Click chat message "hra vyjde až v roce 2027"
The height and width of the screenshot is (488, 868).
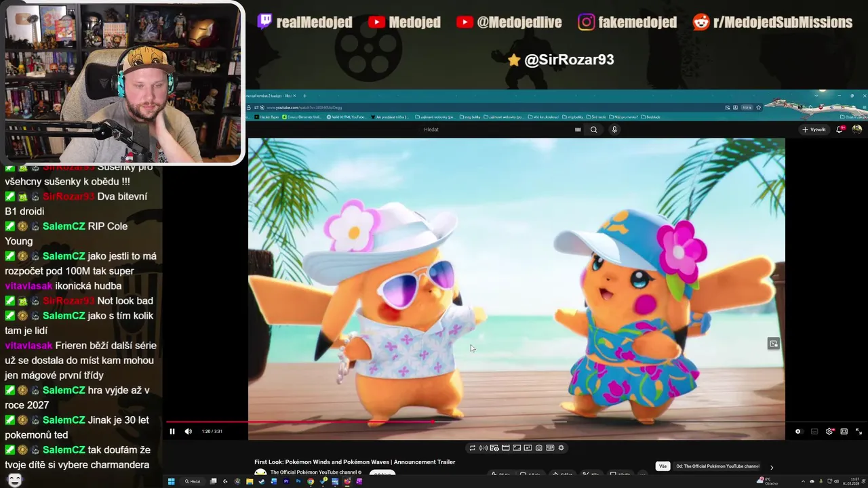point(77,397)
